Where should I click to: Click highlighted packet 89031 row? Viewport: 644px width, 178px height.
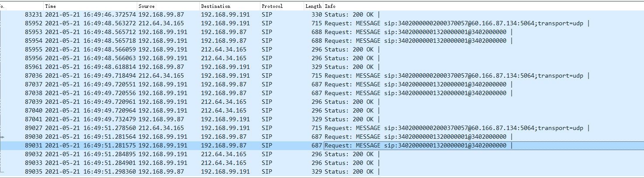pyautogui.click(x=175, y=145)
